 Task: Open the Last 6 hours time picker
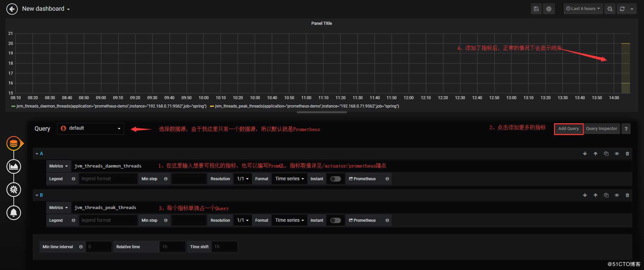(x=583, y=9)
